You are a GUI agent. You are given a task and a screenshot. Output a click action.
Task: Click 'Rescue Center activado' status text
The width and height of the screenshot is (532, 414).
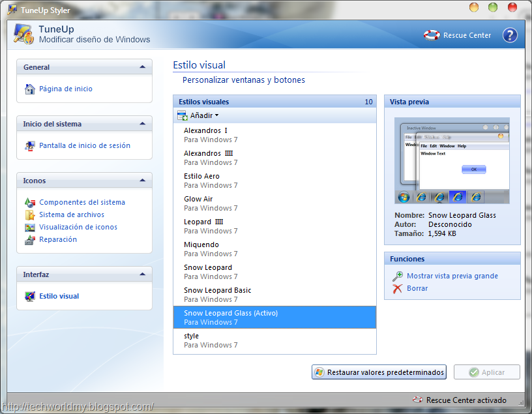click(466, 400)
